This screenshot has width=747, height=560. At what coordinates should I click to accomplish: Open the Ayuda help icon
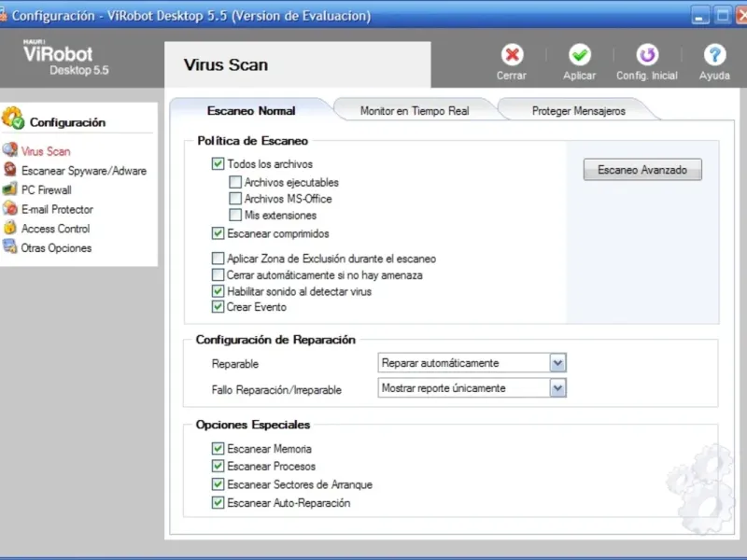click(x=714, y=55)
